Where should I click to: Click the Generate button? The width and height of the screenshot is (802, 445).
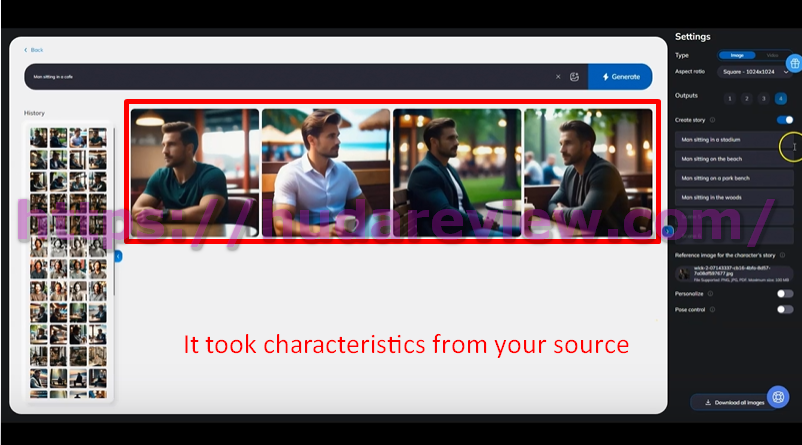coord(620,77)
